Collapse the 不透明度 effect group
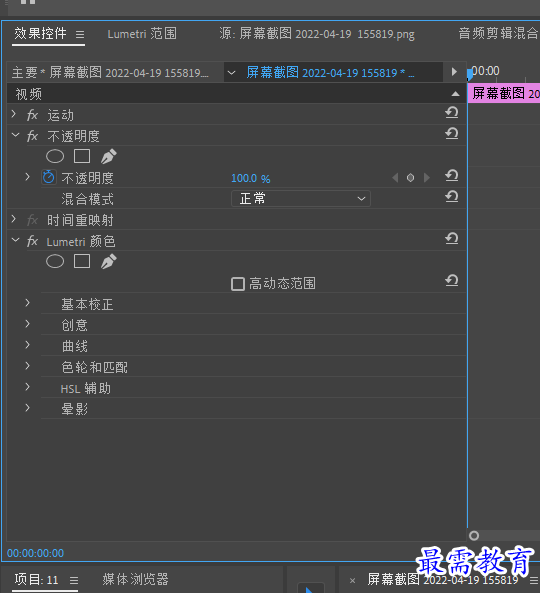Viewport: 540px width, 593px height. (16, 135)
